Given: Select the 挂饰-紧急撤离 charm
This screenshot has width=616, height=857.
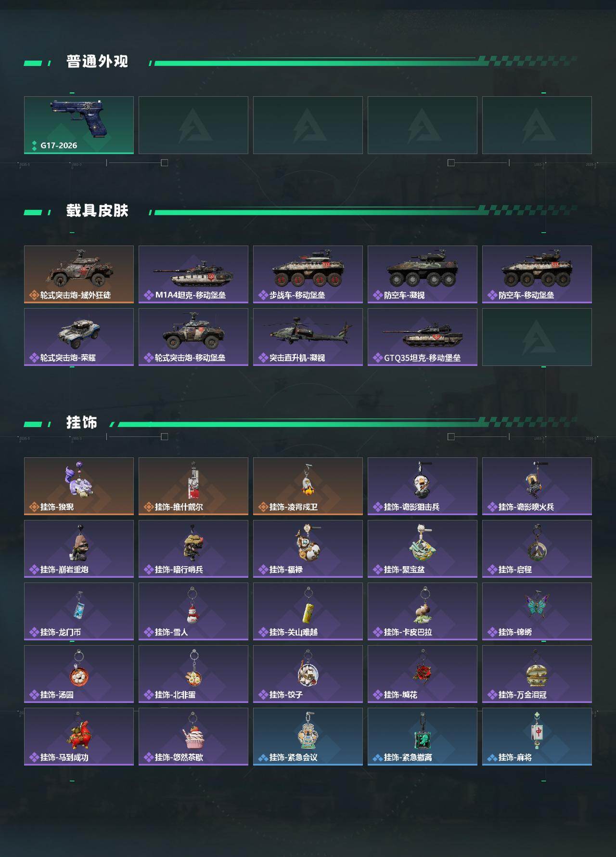Looking at the screenshot, I should point(423,737).
